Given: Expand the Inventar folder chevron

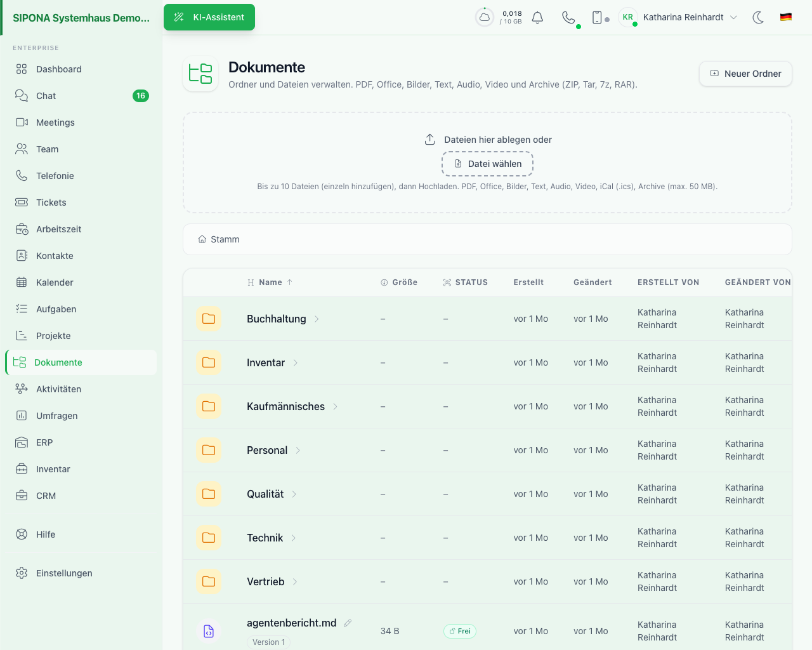Looking at the screenshot, I should [x=296, y=362].
